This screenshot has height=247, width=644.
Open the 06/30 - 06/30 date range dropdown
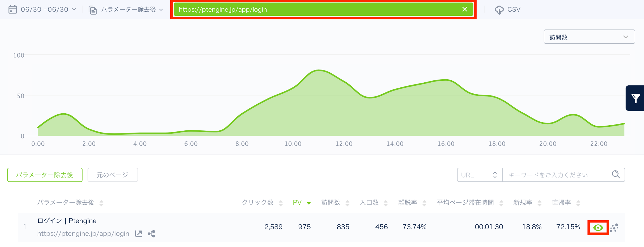pyautogui.click(x=48, y=9)
